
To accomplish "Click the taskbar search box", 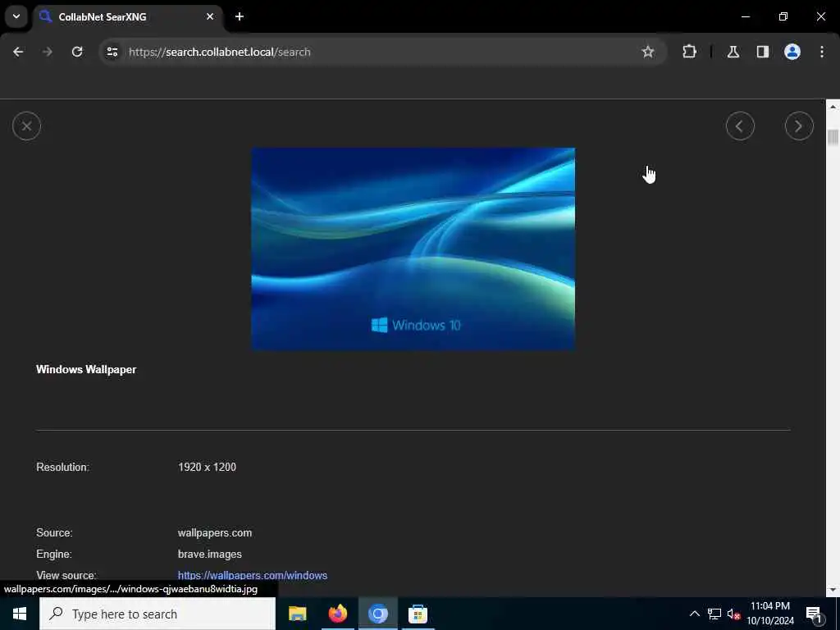I will tap(157, 614).
